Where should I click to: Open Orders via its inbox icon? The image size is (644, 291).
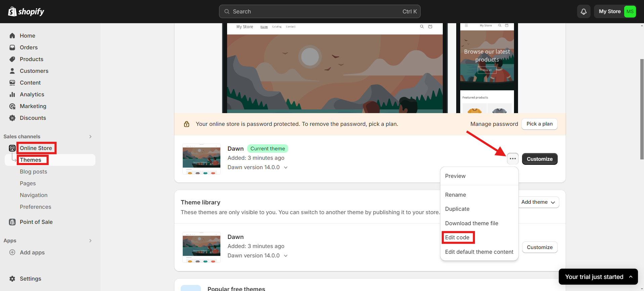point(12,47)
